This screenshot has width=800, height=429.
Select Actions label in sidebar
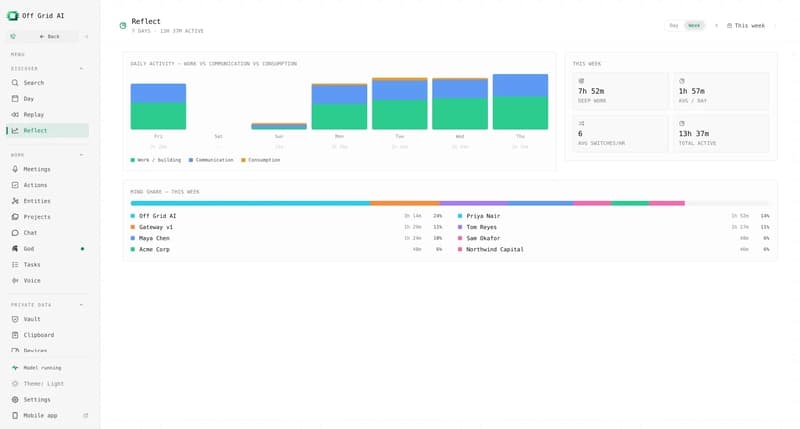coord(35,185)
